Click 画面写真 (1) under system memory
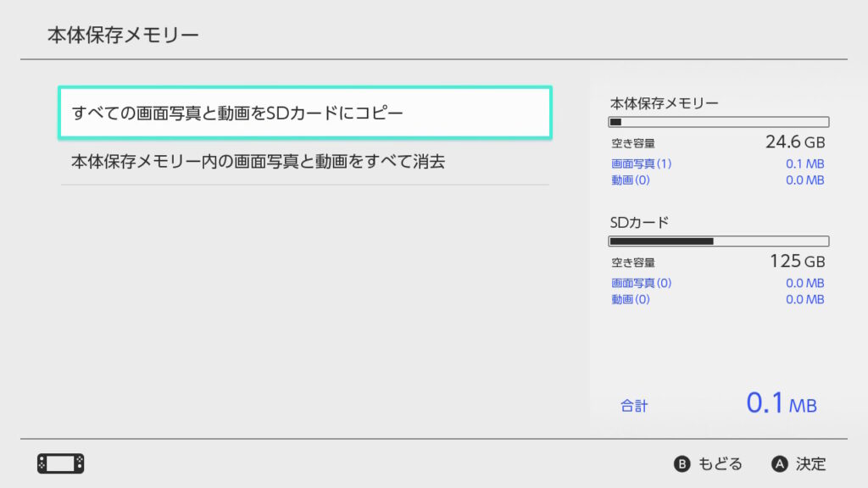This screenshot has width=868, height=488. [x=641, y=164]
